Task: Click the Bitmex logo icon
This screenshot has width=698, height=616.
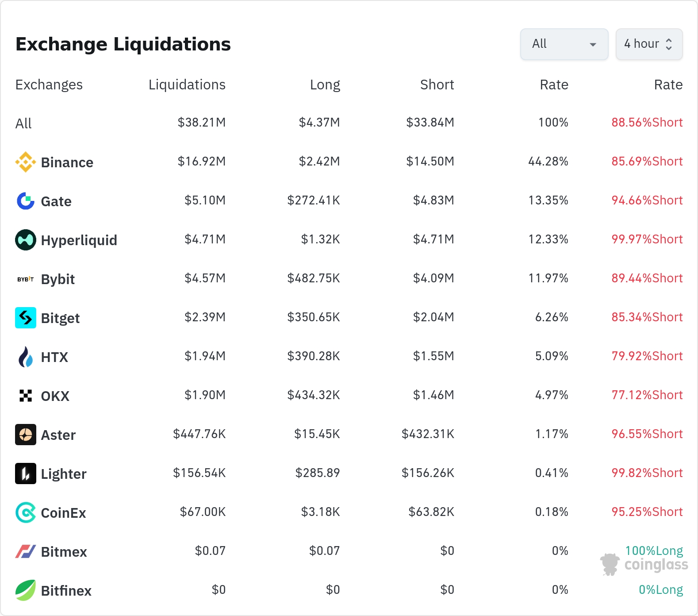Action: point(26,551)
